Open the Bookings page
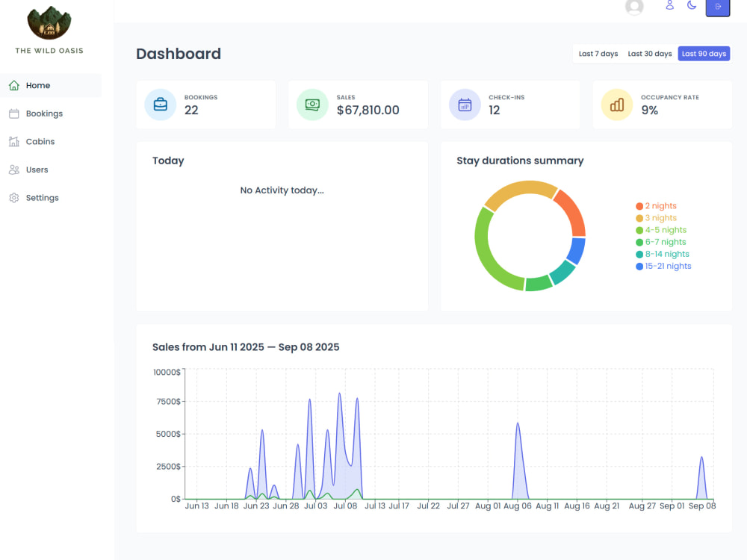This screenshot has width=747, height=560. (x=51, y=113)
